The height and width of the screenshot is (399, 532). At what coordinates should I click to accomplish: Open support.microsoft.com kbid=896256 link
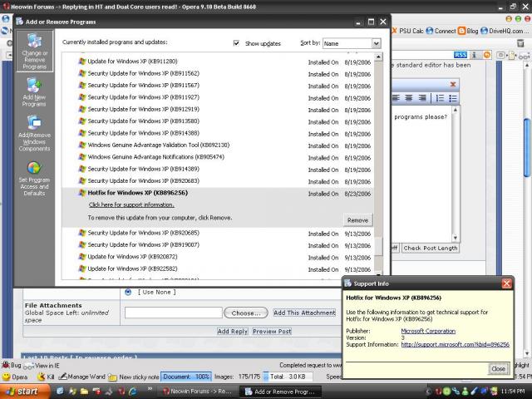click(x=455, y=344)
